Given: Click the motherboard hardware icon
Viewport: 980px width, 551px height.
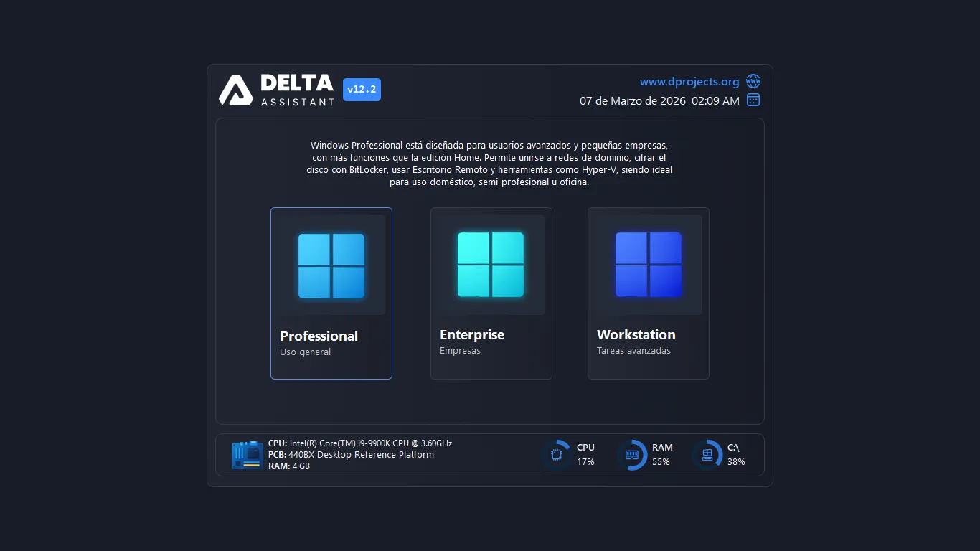Looking at the screenshot, I should click(x=248, y=456).
